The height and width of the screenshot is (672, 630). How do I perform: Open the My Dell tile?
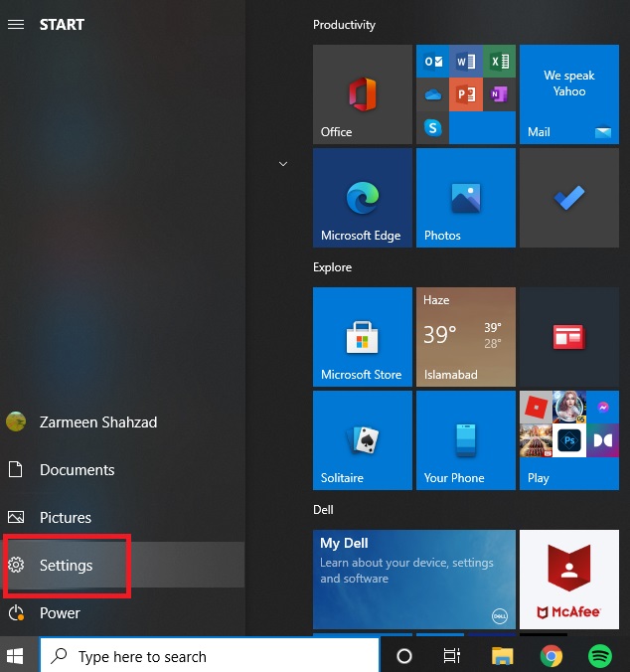coord(414,580)
